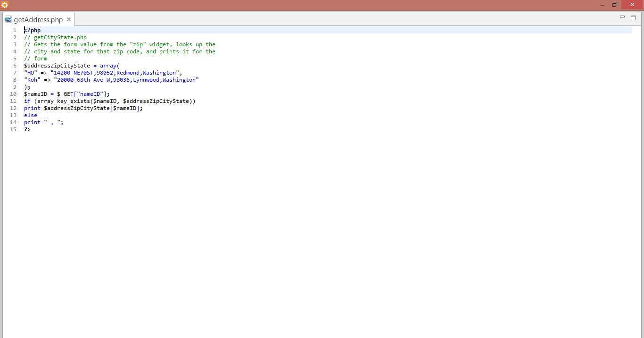644x338 pixels.
Task: Maximize the editor pane
Action: point(633,17)
